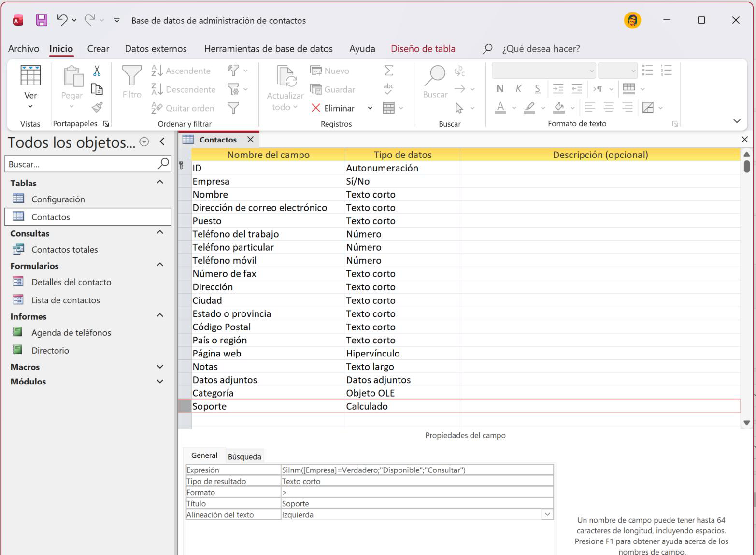Screen dimensions: 756x555
Task: Open Herramientas de base de datos tab
Action: [268, 49]
